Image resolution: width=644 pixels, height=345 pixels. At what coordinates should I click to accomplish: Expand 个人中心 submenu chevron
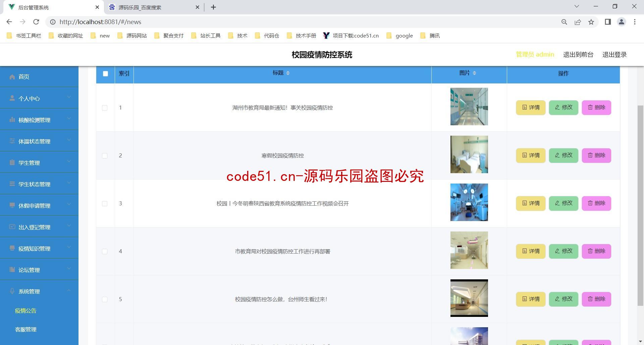click(69, 97)
